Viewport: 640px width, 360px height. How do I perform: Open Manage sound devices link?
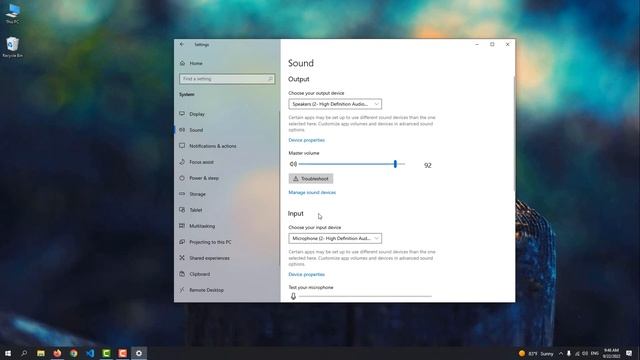(x=312, y=192)
